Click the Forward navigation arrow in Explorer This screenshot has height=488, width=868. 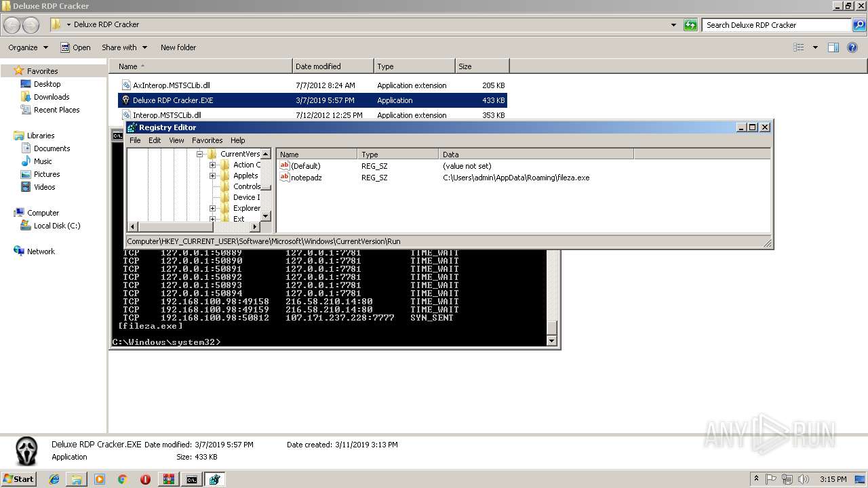pos(31,25)
